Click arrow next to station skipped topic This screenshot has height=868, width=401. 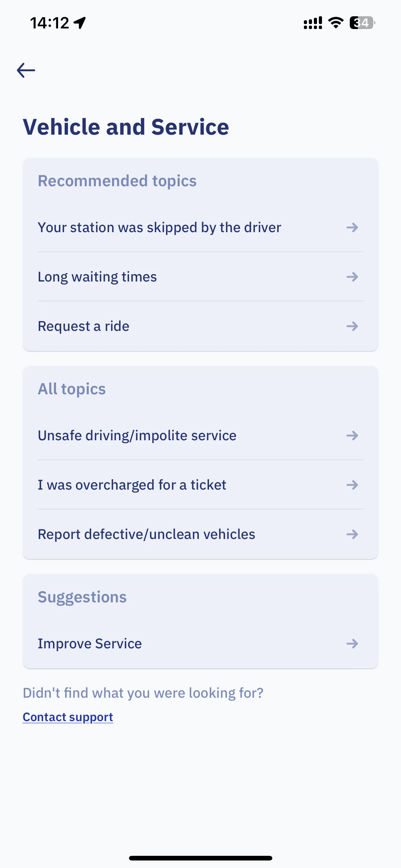[352, 227]
